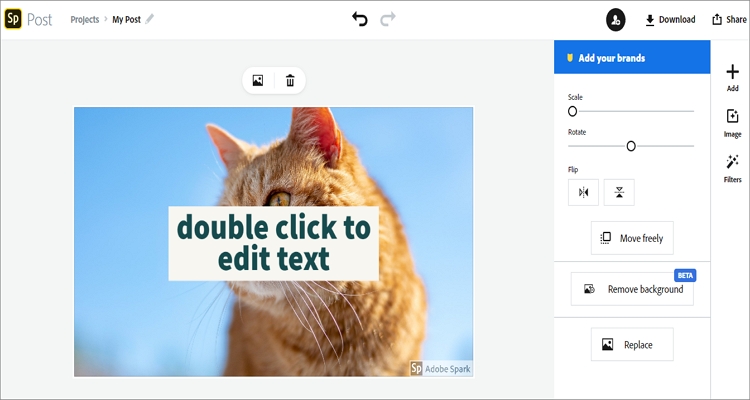Delete the image with the trash icon
750x400 pixels.
(290, 80)
